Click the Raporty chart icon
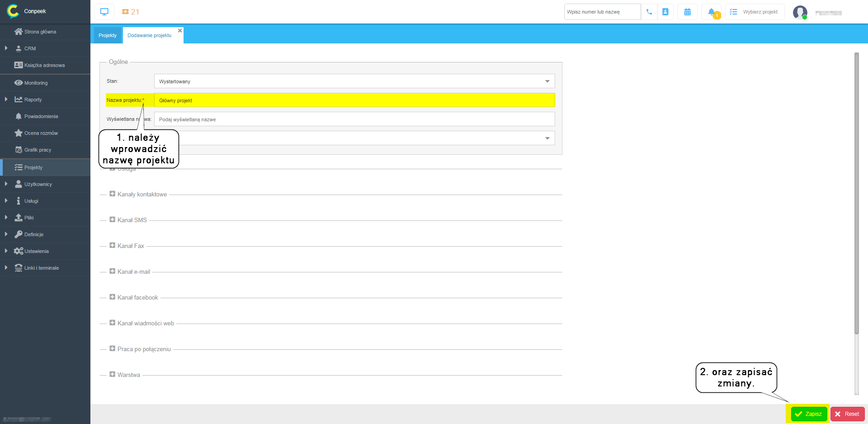868x424 pixels. coord(19,100)
